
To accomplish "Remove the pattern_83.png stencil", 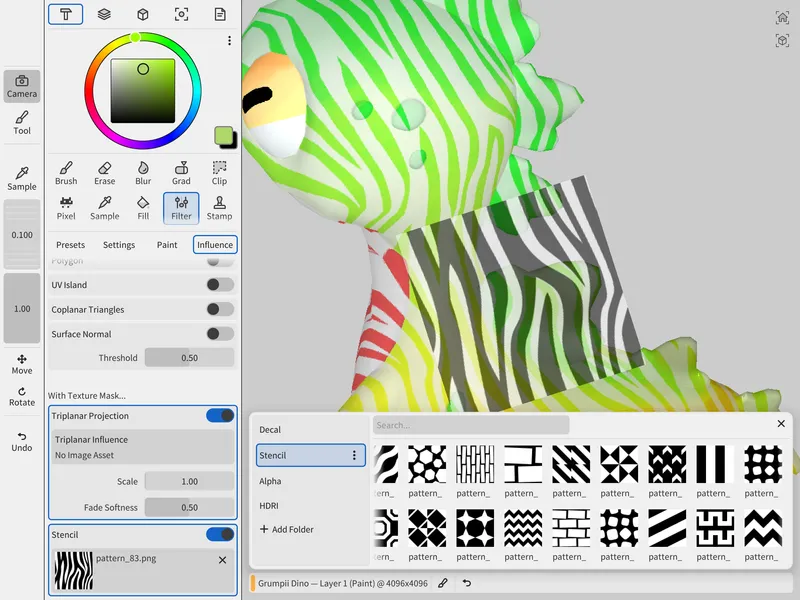I will tap(222, 560).
